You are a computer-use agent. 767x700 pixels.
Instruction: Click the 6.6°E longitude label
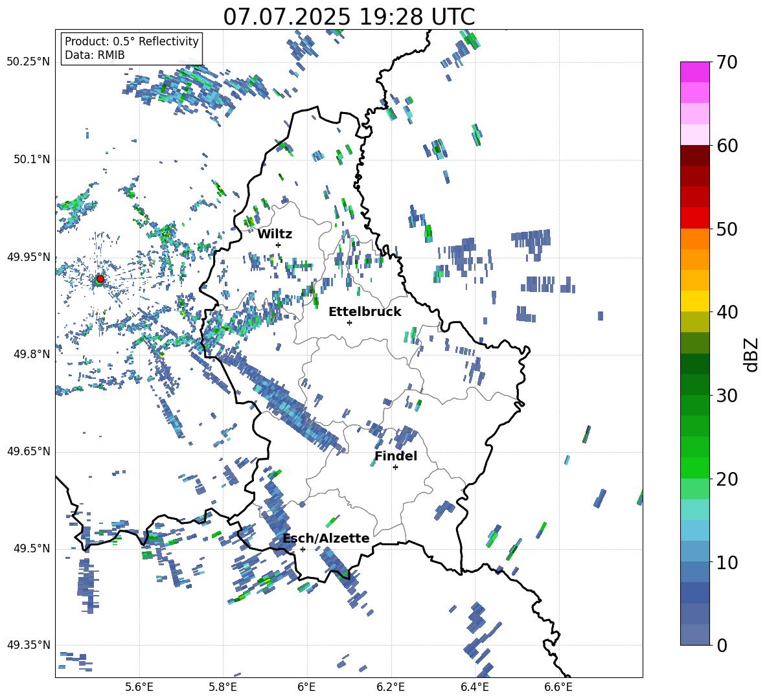coord(558,687)
